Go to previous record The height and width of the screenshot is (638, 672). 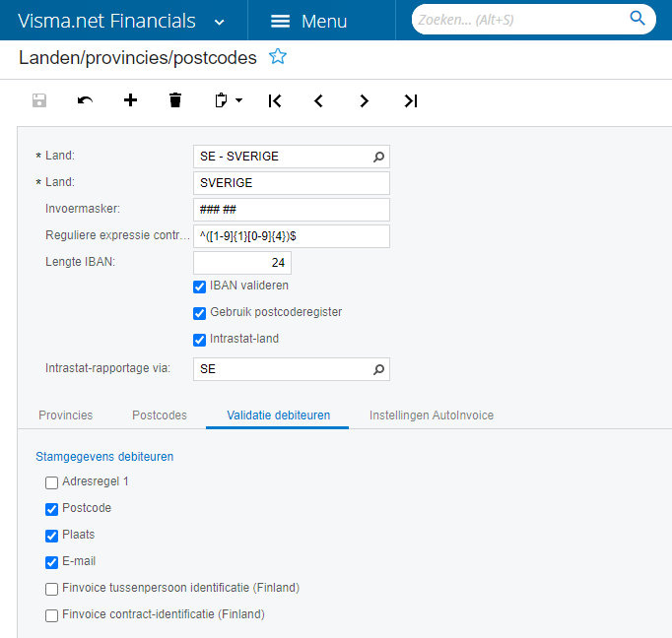click(x=318, y=100)
